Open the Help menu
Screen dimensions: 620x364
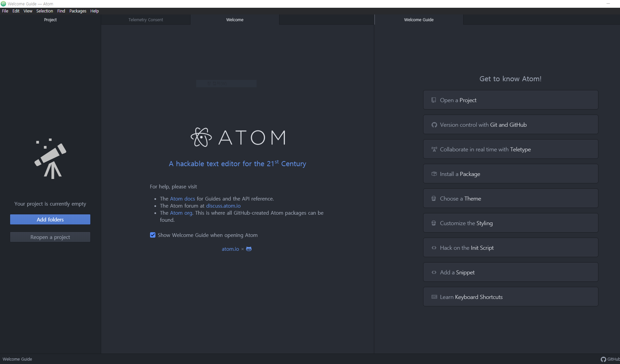[x=94, y=11]
